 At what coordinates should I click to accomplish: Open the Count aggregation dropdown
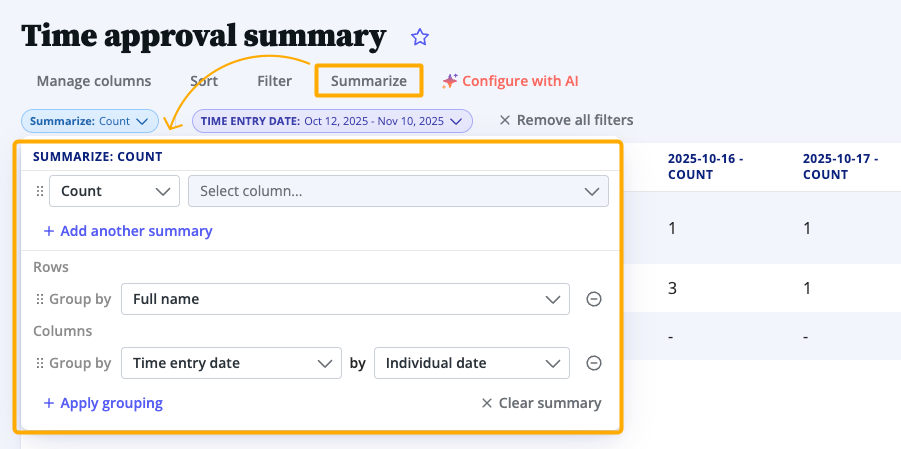114,191
